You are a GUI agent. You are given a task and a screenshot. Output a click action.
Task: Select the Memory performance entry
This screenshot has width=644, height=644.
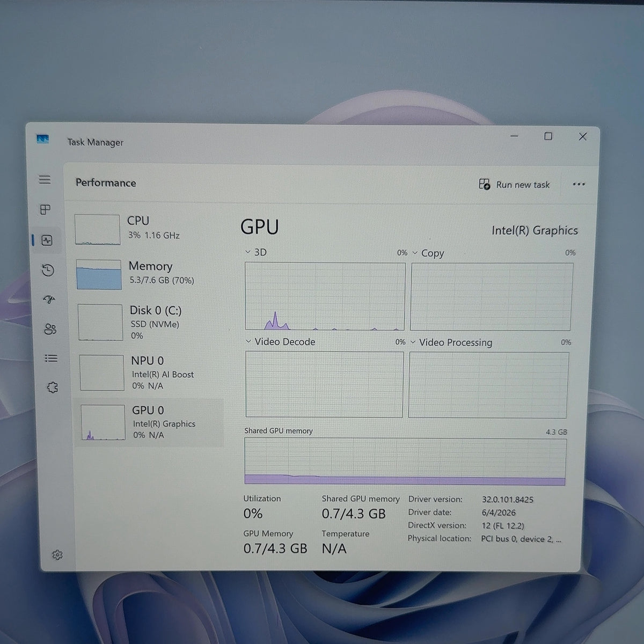(148, 274)
